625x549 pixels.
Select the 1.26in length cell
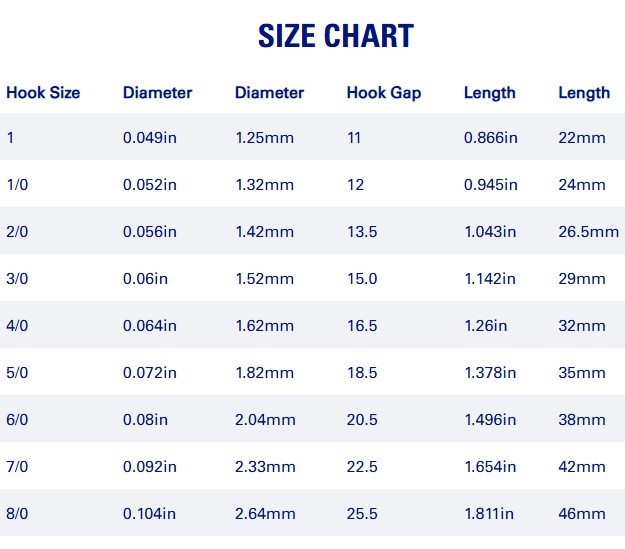point(485,326)
